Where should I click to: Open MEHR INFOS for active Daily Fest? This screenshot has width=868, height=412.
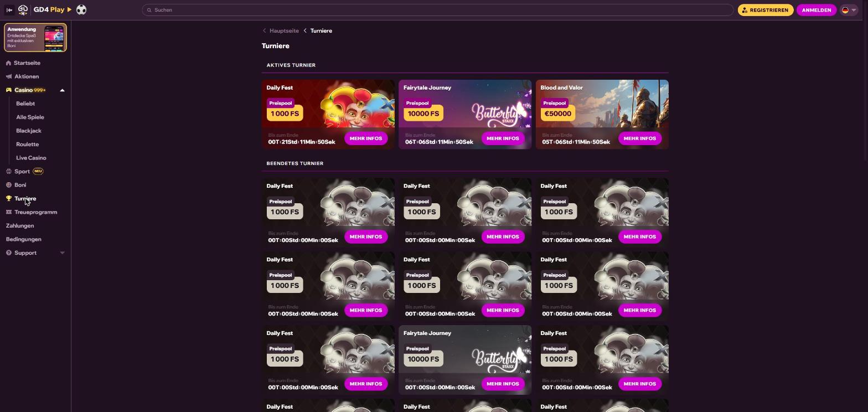click(365, 138)
